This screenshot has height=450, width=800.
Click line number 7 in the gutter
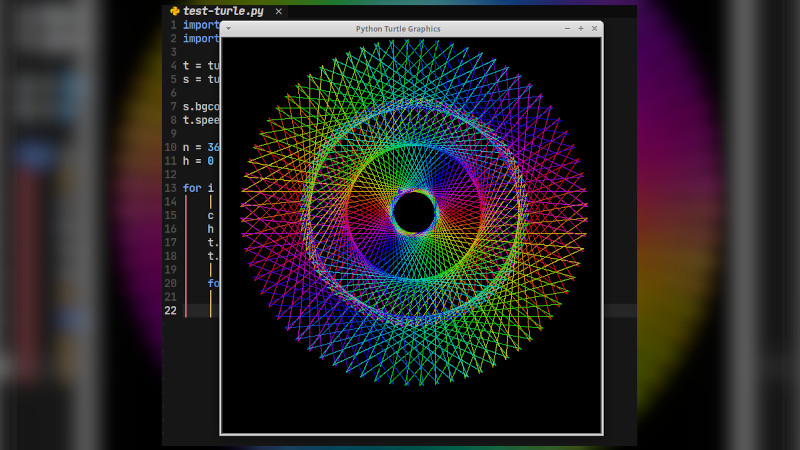pos(173,107)
